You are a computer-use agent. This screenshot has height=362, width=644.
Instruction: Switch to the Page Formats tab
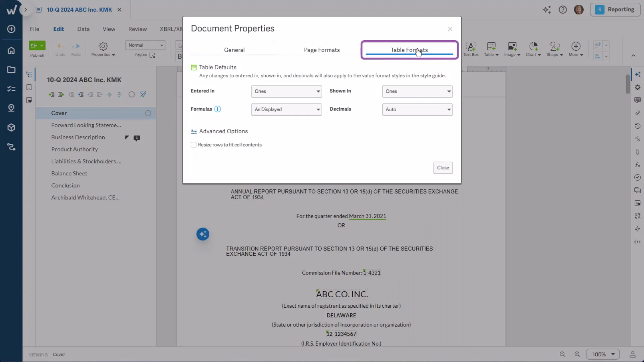tap(322, 50)
